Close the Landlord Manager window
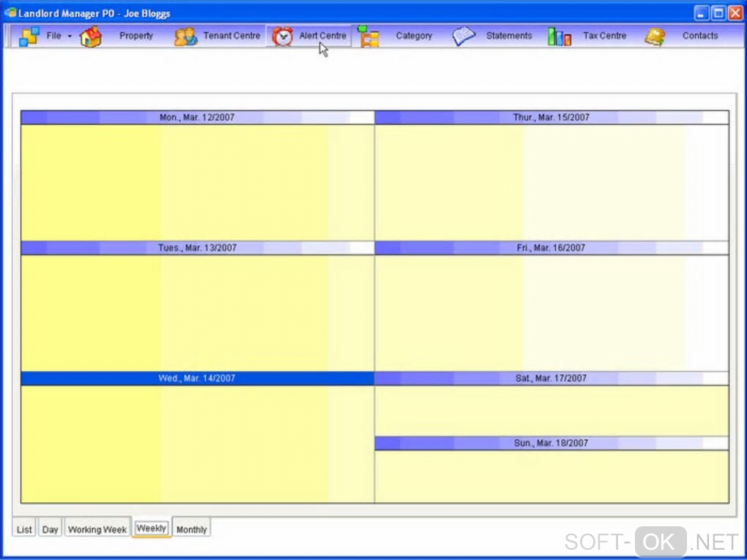Screen dimensions: 747x560 [x=735, y=13]
